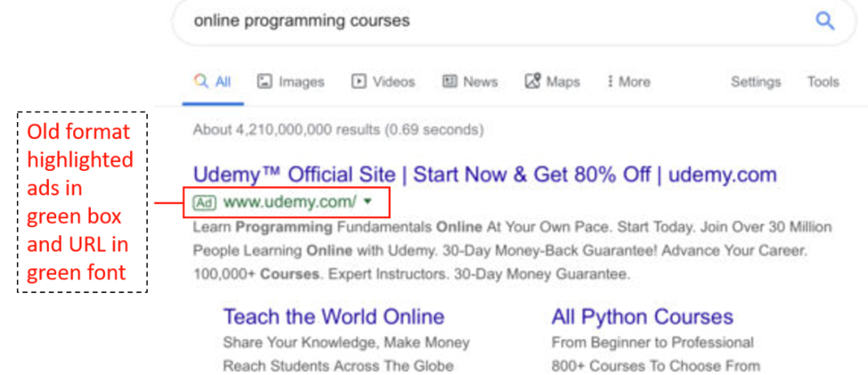Expand the More menu

tap(628, 83)
